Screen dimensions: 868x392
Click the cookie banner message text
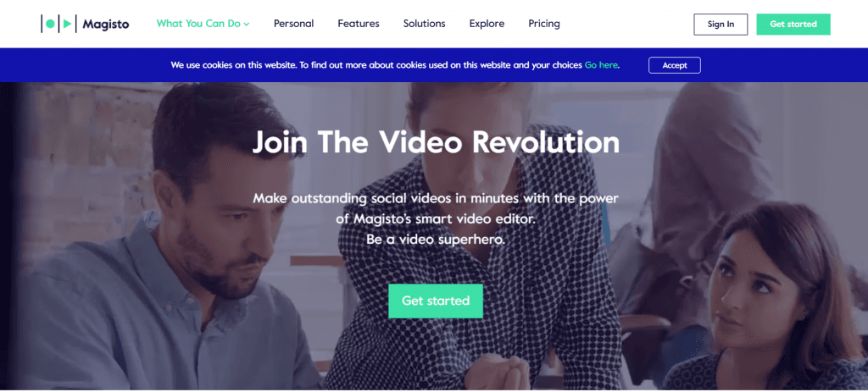tap(395, 65)
